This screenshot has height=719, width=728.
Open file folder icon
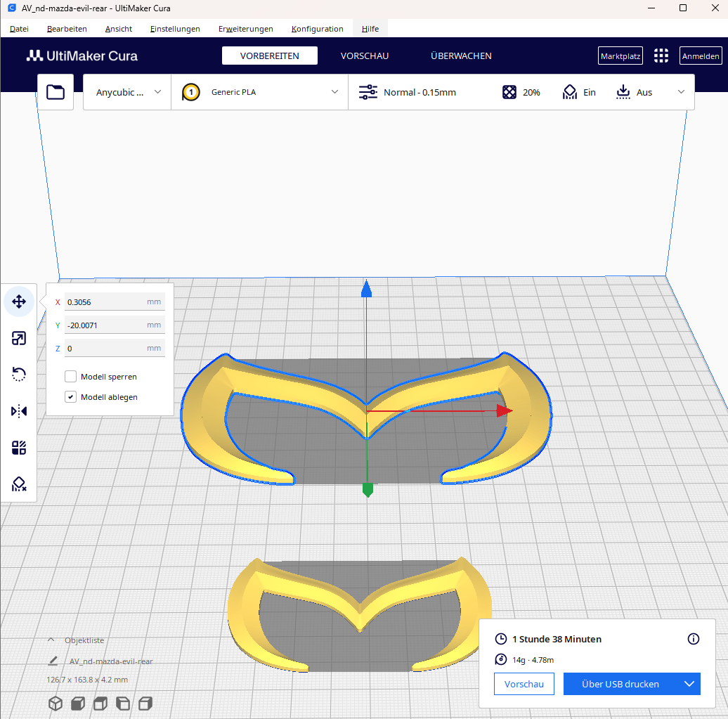point(56,93)
